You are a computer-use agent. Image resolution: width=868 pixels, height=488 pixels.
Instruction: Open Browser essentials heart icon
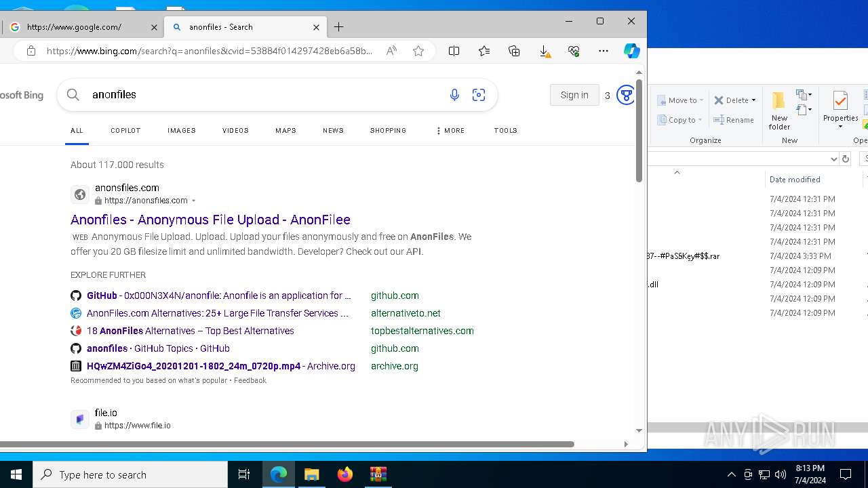coord(574,51)
